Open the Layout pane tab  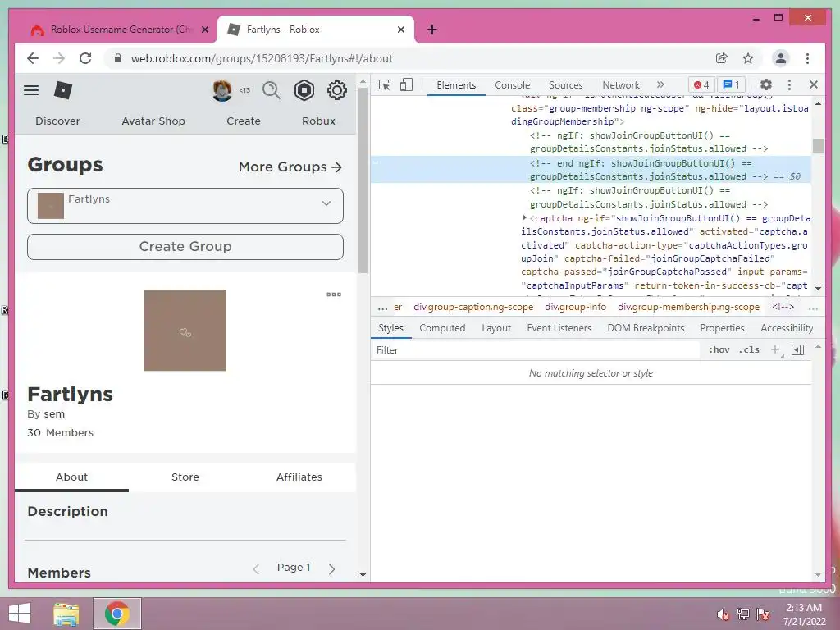click(x=496, y=328)
